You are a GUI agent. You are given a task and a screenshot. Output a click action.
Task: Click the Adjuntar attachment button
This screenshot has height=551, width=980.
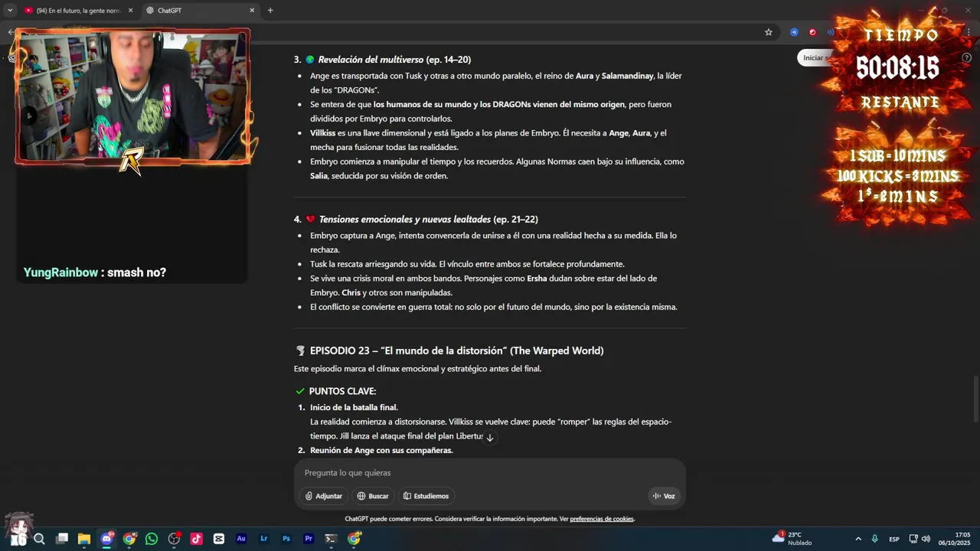(324, 496)
